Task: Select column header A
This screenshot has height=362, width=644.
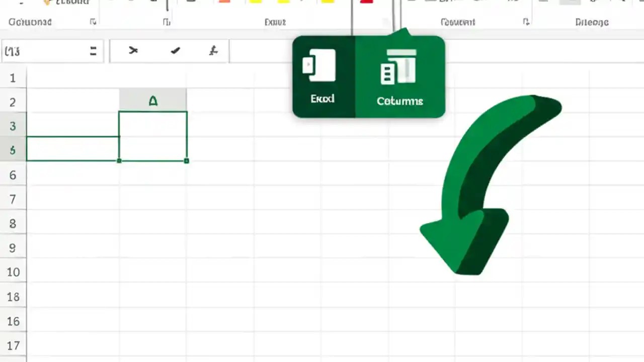Action: [152, 101]
